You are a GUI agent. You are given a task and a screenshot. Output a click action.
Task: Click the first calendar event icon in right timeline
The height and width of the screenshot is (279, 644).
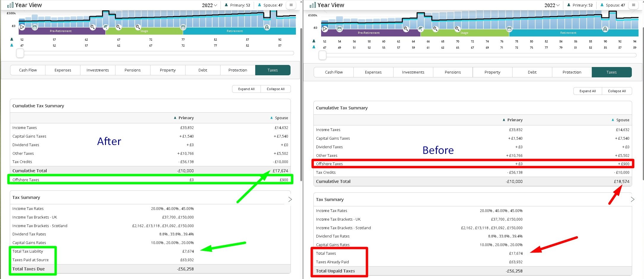pyautogui.click(x=340, y=29)
